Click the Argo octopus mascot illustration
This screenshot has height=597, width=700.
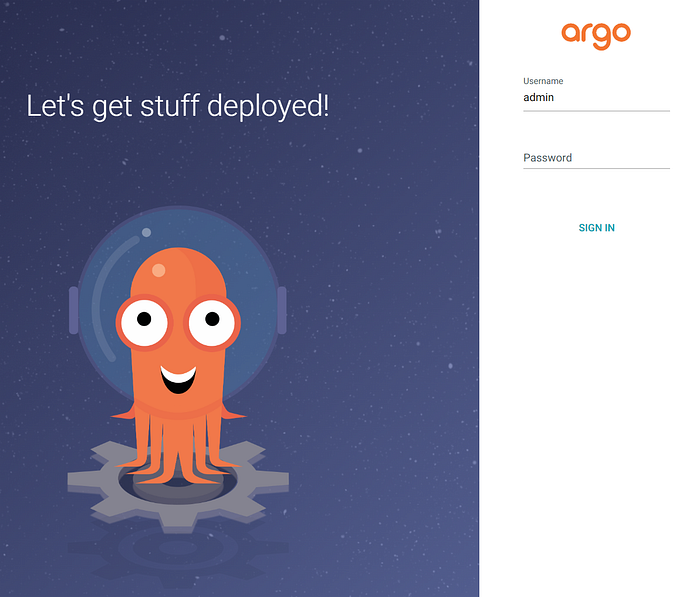click(178, 371)
